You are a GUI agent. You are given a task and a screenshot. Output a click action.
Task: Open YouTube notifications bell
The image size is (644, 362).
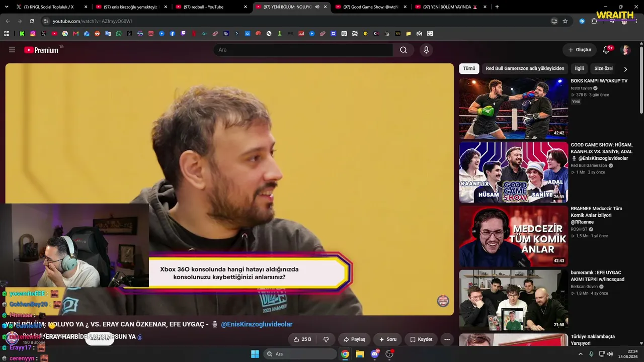pos(606,50)
